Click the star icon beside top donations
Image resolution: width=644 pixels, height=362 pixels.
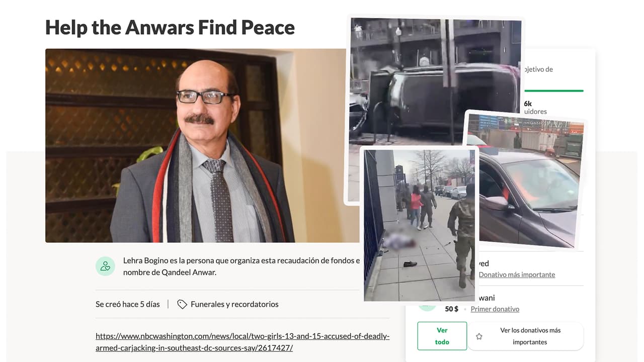479,336
